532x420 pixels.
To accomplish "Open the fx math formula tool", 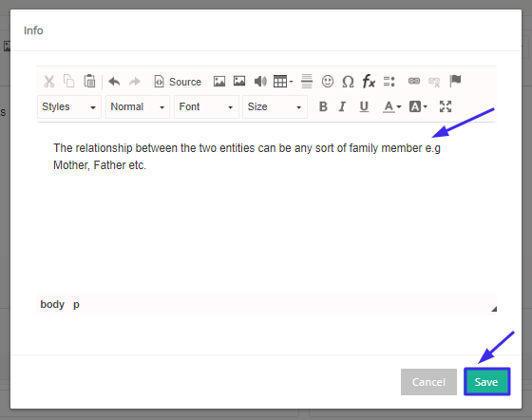I will 369,82.
